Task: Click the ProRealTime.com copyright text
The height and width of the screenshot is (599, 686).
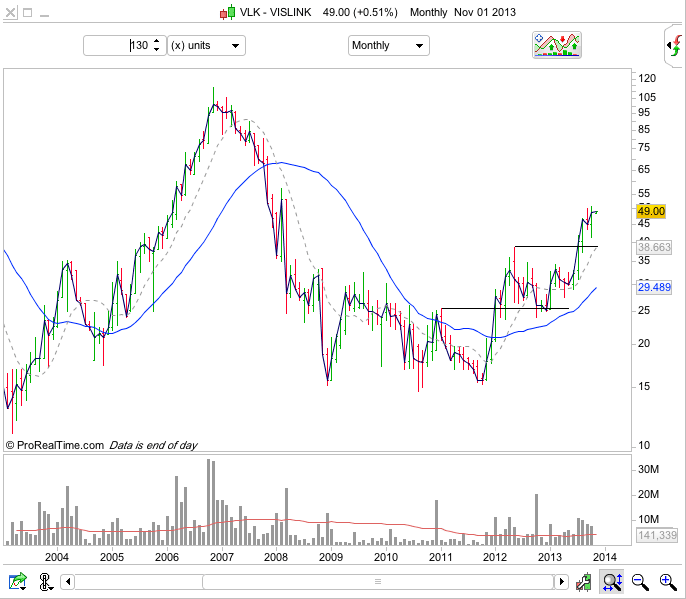Action: 55,445
